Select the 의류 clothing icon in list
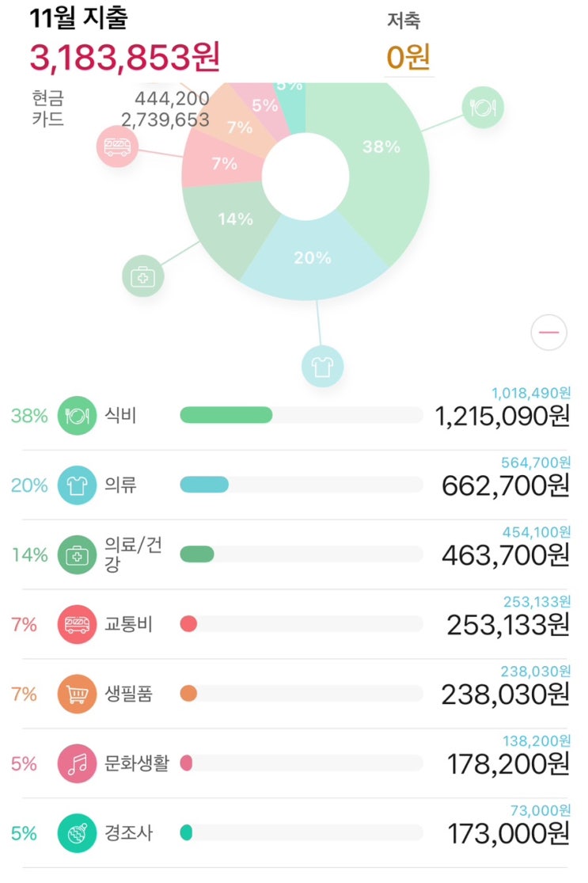Screen dimensions: 588x883 coord(77,485)
